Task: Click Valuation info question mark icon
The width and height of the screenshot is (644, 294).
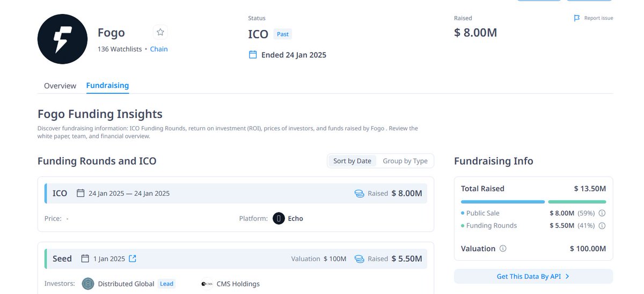Action: pos(503,249)
